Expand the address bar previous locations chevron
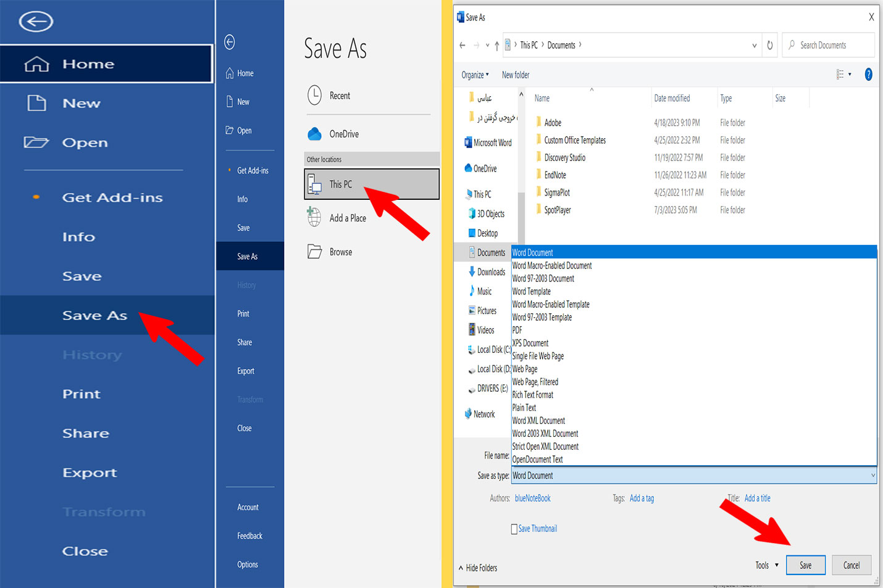The height and width of the screenshot is (588, 883). pos(755,46)
